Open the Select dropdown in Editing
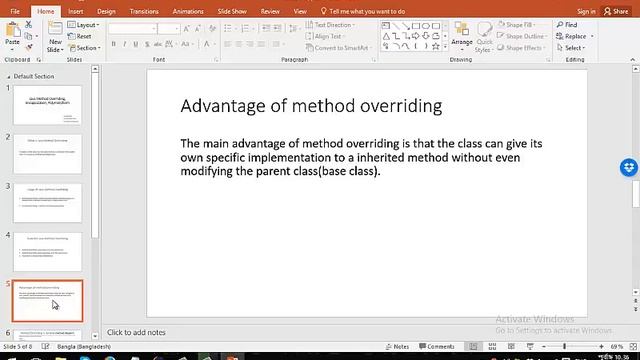640x360 pixels. (x=571, y=48)
